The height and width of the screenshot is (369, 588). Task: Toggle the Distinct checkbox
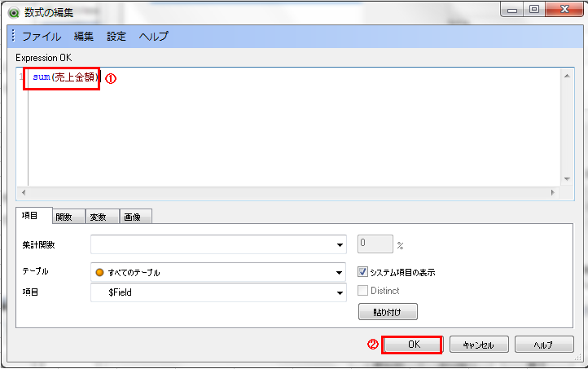pyautogui.click(x=362, y=290)
